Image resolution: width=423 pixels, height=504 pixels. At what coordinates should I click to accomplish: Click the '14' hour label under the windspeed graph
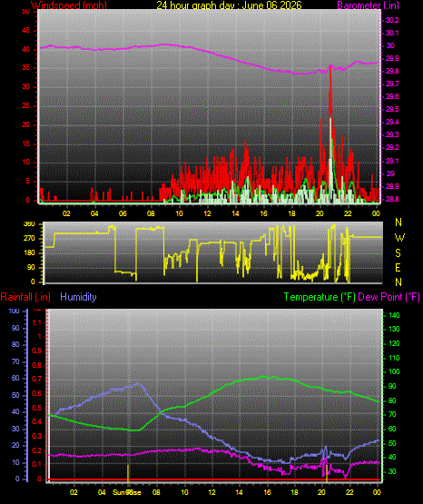[x=235, y=213]
